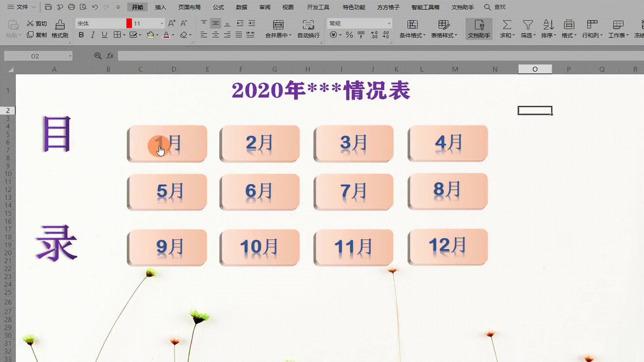
Task: Click the 7月 month button
Action: coord(353,192)
